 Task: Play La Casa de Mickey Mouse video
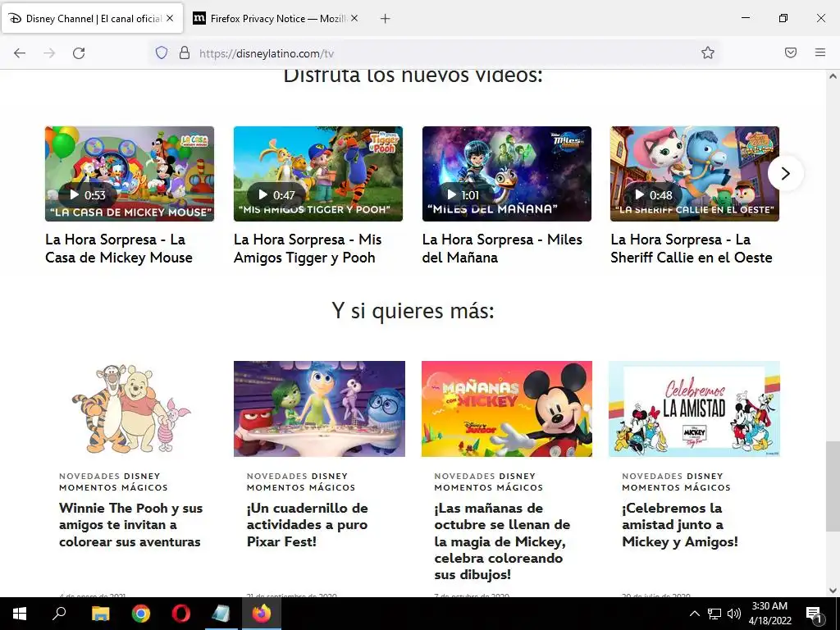pyautogui.click(x=130, y=174)
